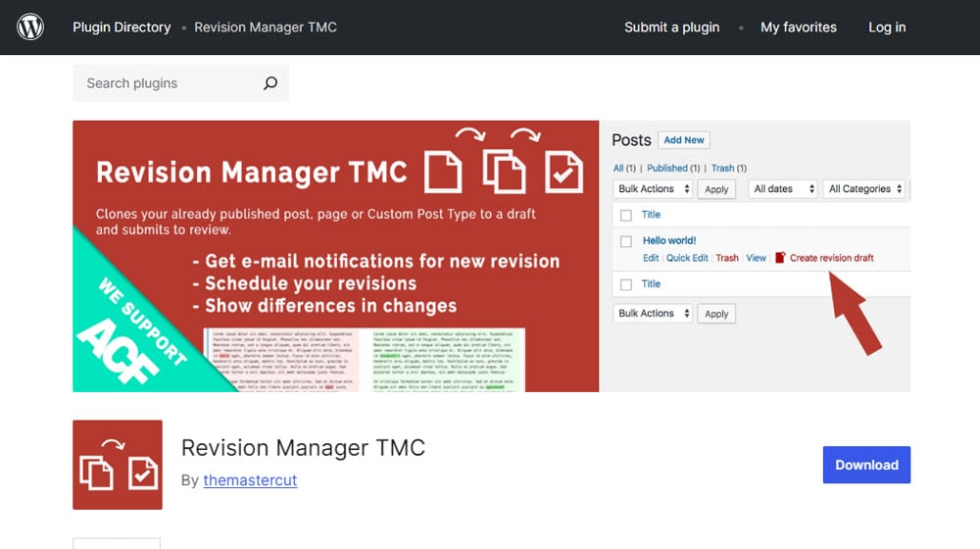Open Submit a plugin page

click(672, 27)
